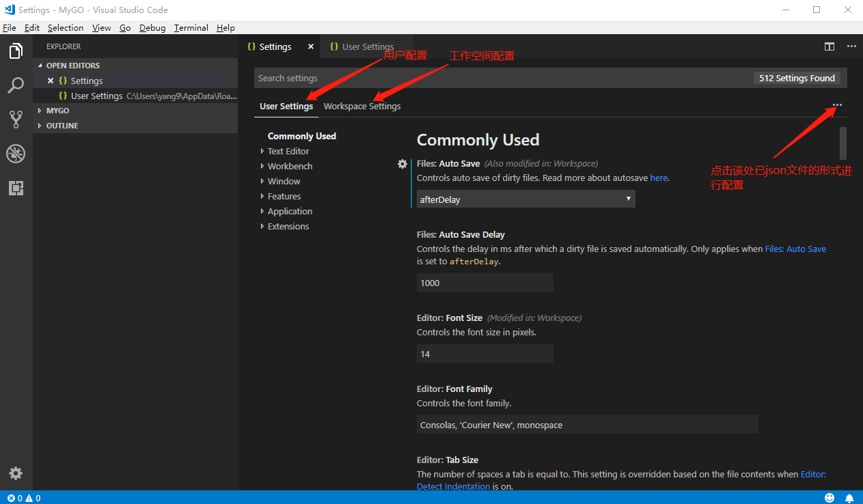The height and width of the screenshot is (504, 863).
Task: Open the Extensions view icon
Action: pos(15,188)
